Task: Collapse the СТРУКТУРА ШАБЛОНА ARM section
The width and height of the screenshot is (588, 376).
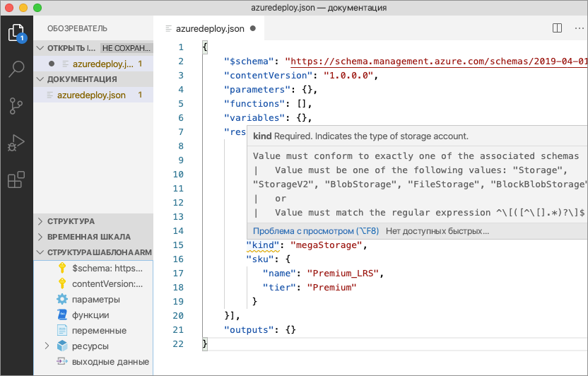Action: click(x=40, y=252)
